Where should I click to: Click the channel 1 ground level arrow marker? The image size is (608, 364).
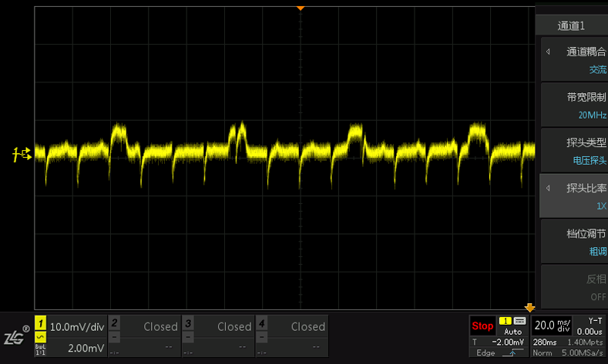tap(22, 155)
